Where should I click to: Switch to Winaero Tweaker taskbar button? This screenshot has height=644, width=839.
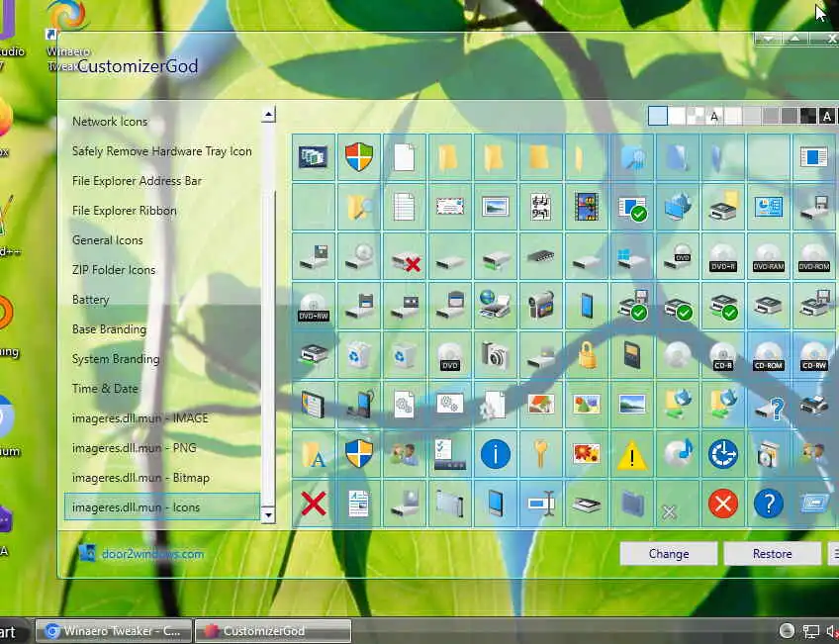pos(114,631)
